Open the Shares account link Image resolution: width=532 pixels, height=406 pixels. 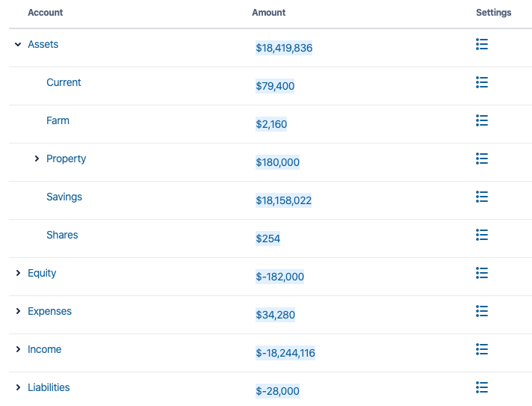(x=62, y=236)
